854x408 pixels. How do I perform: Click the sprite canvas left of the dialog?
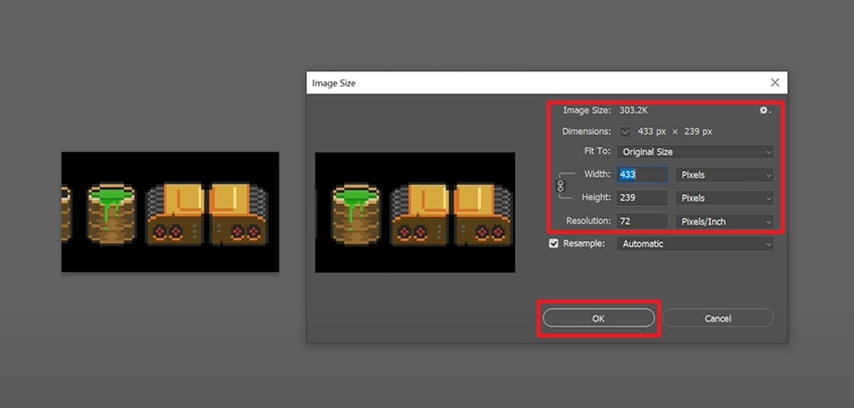[170, 212]
